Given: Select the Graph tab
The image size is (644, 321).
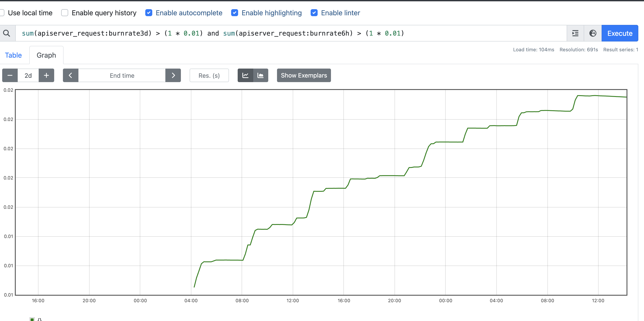Looking at the screenshot, I should pos(46,55).
